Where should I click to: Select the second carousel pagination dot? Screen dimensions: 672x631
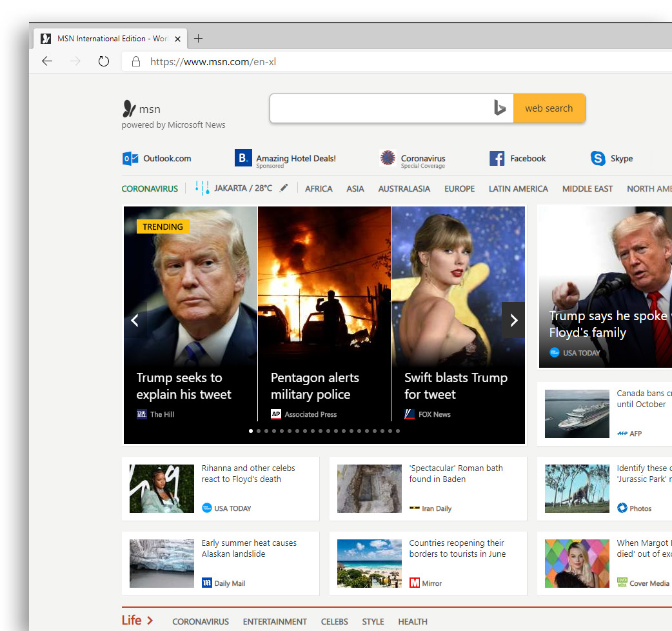(259, 431)
